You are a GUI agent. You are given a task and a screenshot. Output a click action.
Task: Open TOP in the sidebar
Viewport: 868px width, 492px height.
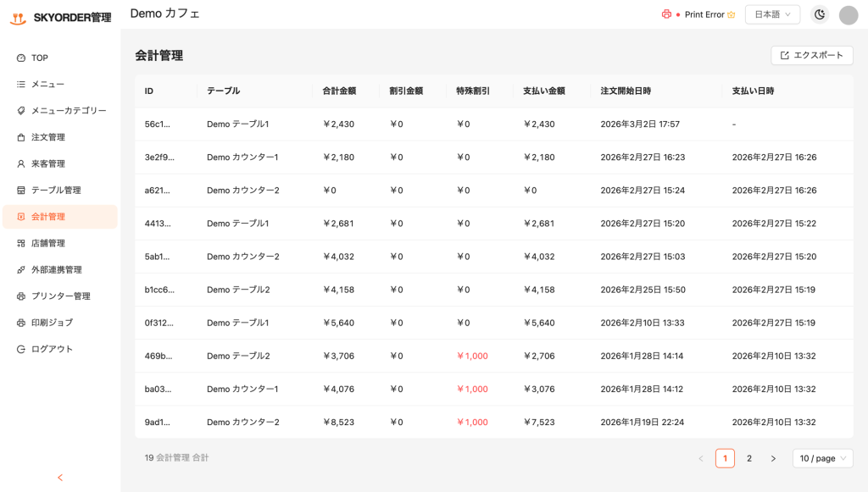coord(60,58)
